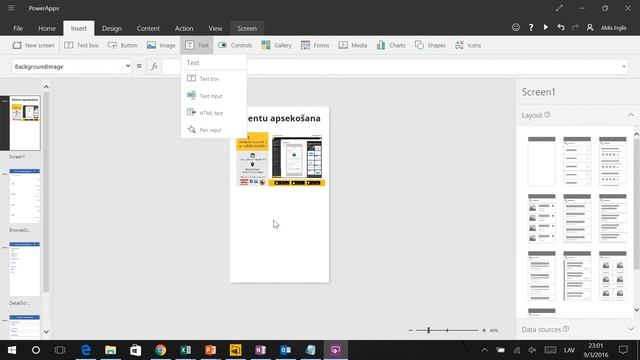
Task: Collapse the Text ribbon dropdown
Action: coord(197,45)
